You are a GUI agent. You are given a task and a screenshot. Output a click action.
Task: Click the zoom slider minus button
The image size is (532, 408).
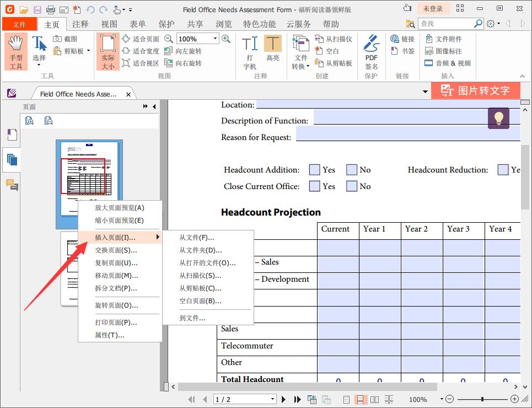(x=449, y=399)
